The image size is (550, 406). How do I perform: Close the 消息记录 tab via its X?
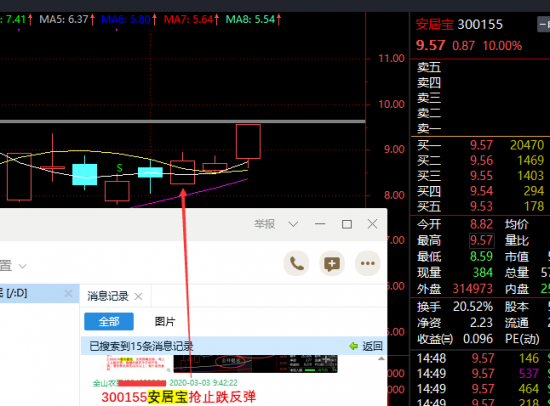pyautogui.click(x=139, y=297)
